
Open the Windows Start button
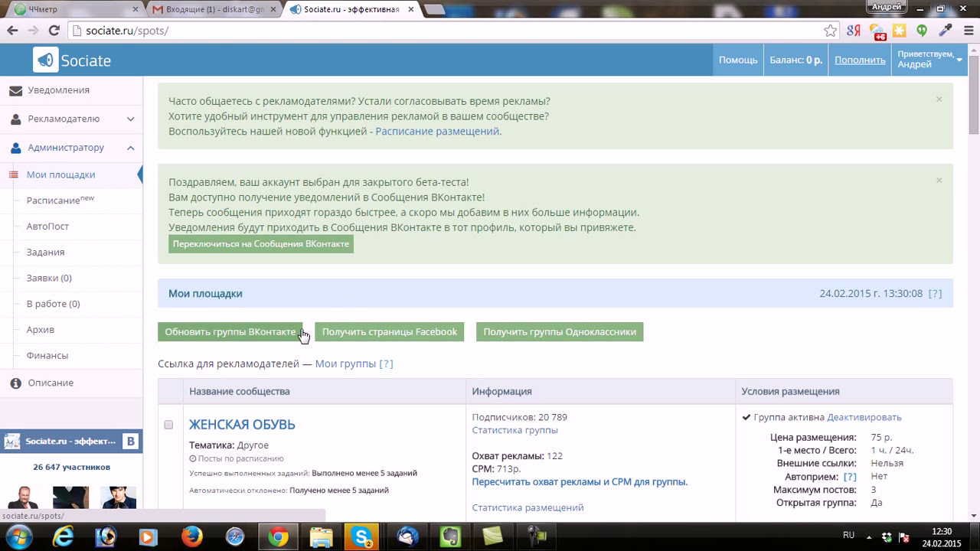tap(17, 536)
